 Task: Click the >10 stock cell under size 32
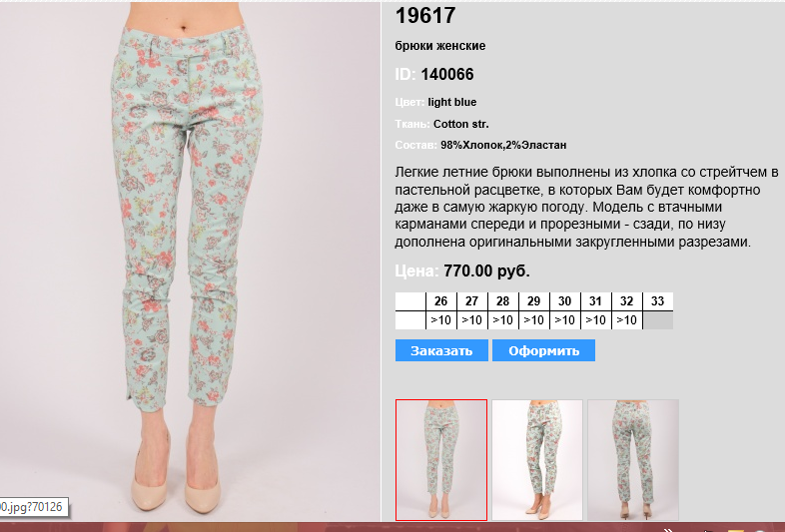point(627,320)
